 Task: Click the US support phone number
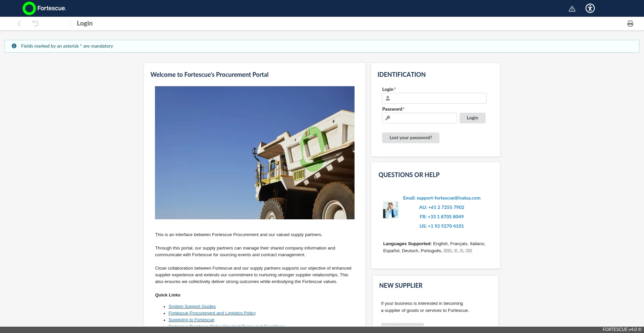tap(445, 226)
